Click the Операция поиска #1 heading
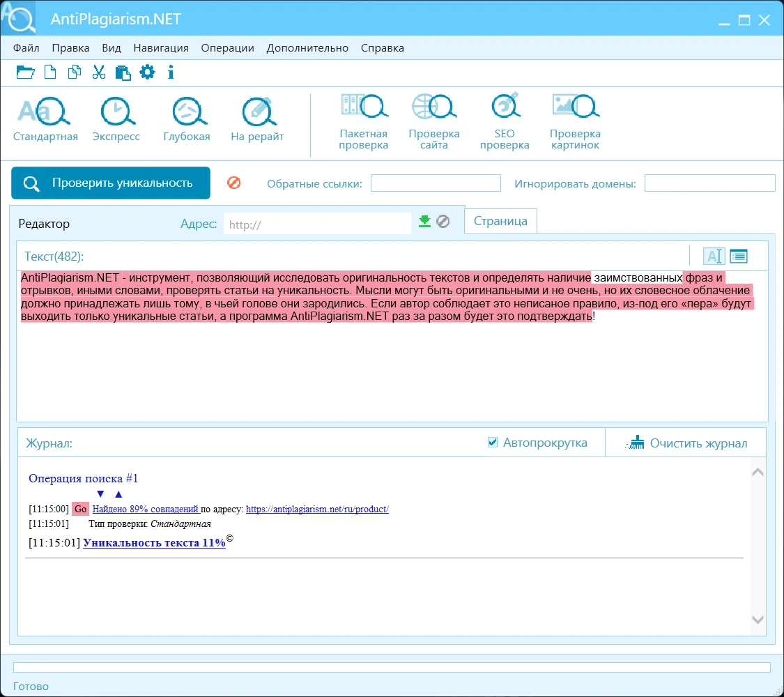The image size is (784, 697). click(83, 479)
